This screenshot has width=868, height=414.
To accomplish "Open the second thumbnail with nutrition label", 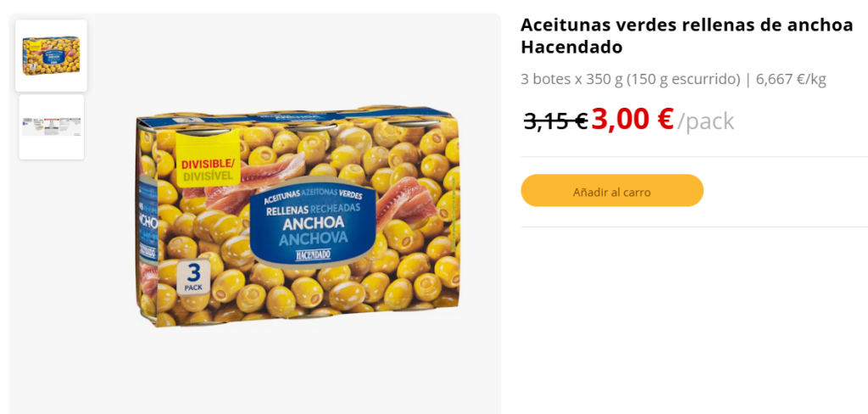I will (x=52, y=127).
